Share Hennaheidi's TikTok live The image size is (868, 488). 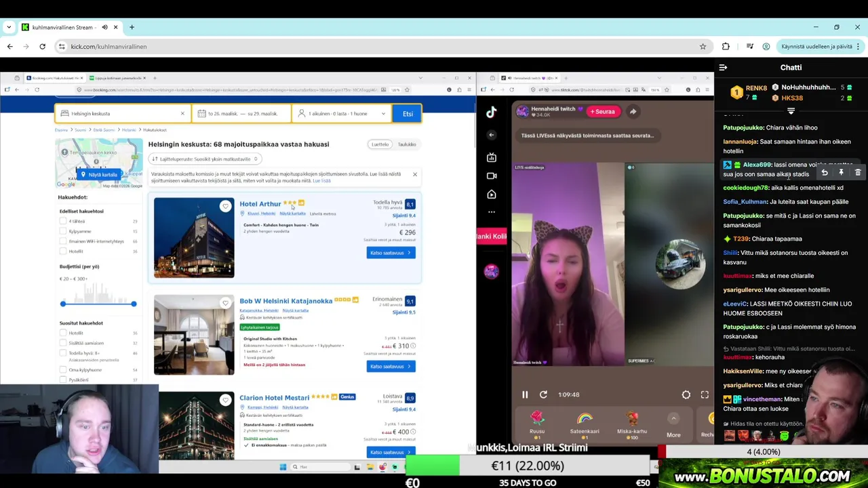coord(633,111)
